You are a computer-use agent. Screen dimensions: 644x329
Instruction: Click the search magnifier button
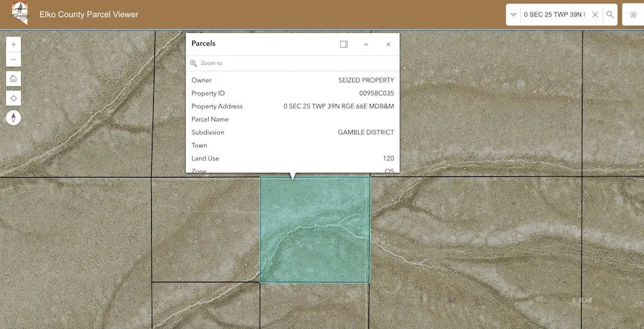tap(610, 14)
